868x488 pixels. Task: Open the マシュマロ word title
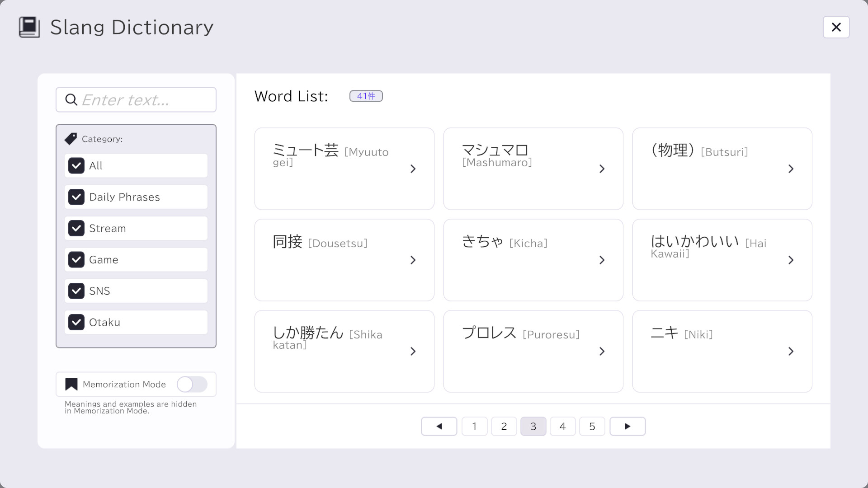pyautogui.click(x=495, y=150)
